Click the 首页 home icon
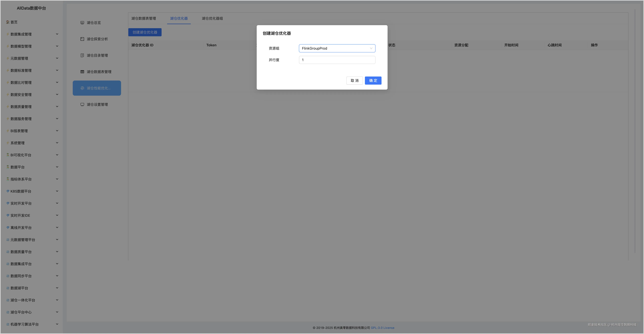Viewport: 644px width, 334px height. pos(8,22)
